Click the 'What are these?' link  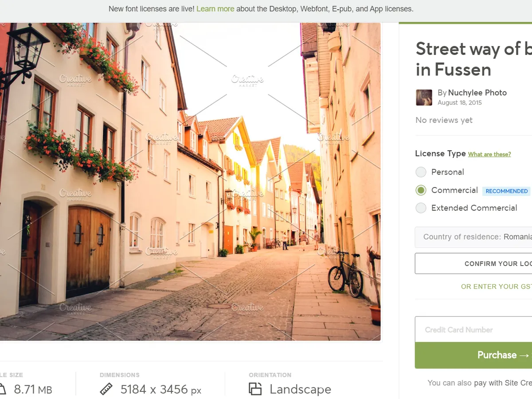point(489,154)
